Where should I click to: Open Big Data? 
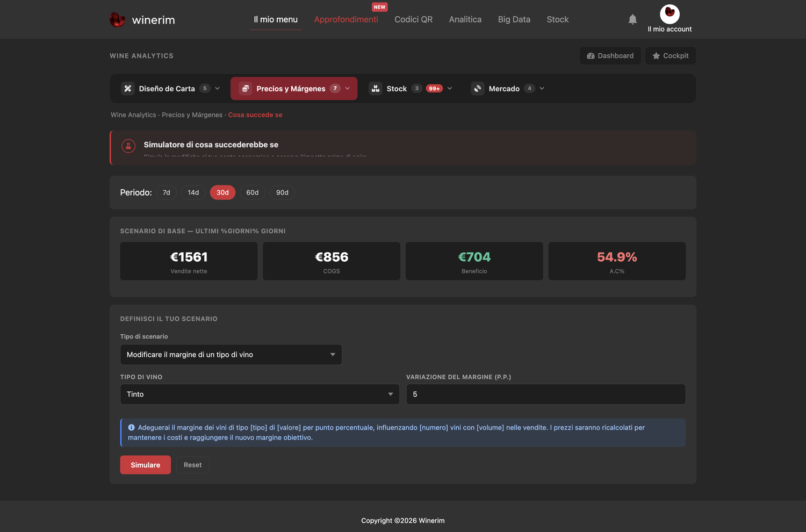(514, 19)
